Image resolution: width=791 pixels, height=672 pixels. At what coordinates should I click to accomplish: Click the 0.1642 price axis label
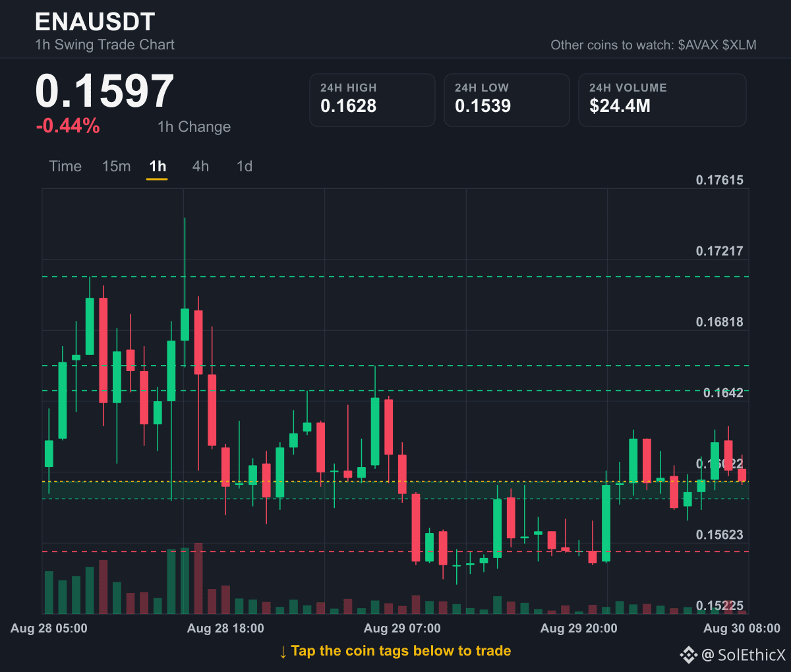[x=723, y=393]
